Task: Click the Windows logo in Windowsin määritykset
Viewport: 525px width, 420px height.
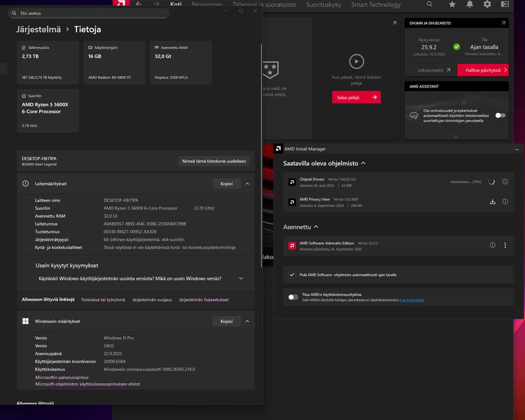Action: pyautogui.click(x=26, y=321)
